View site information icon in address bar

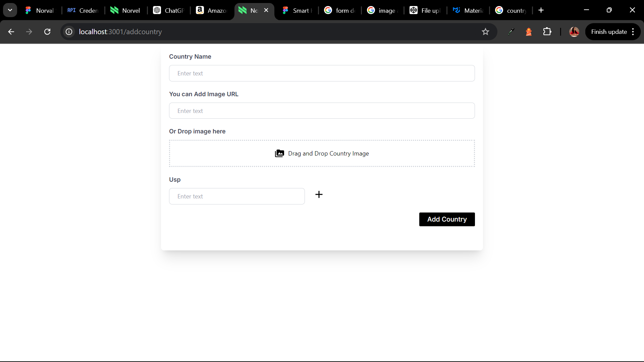[x=69, y=32]
